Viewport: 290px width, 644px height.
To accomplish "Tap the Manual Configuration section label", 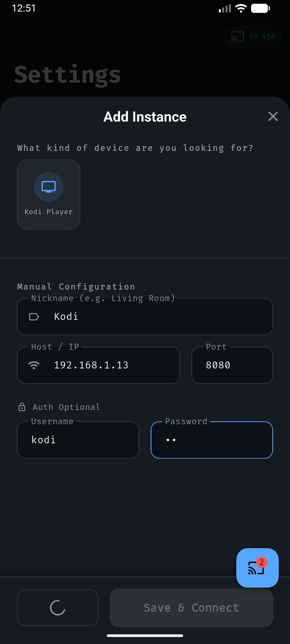I will 76,286.
